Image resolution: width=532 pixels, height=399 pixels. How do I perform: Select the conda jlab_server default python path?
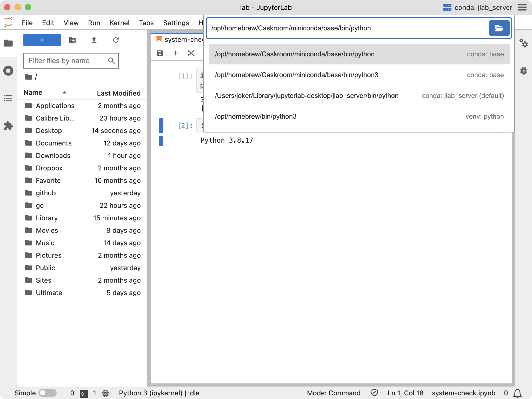[307, 96]
